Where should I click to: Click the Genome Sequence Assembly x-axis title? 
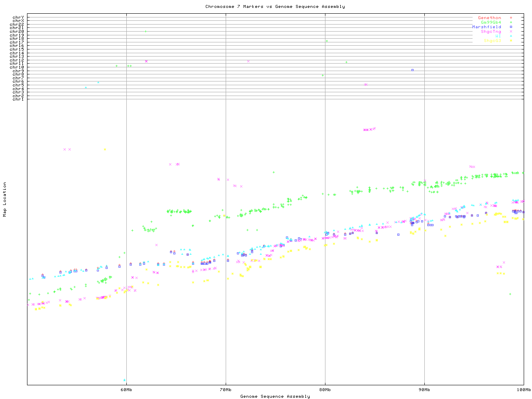coord(275,396)
